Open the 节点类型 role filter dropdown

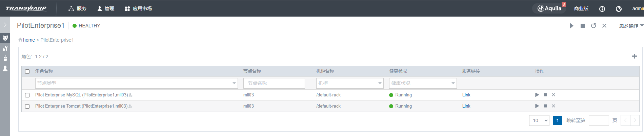pos(136,83)
